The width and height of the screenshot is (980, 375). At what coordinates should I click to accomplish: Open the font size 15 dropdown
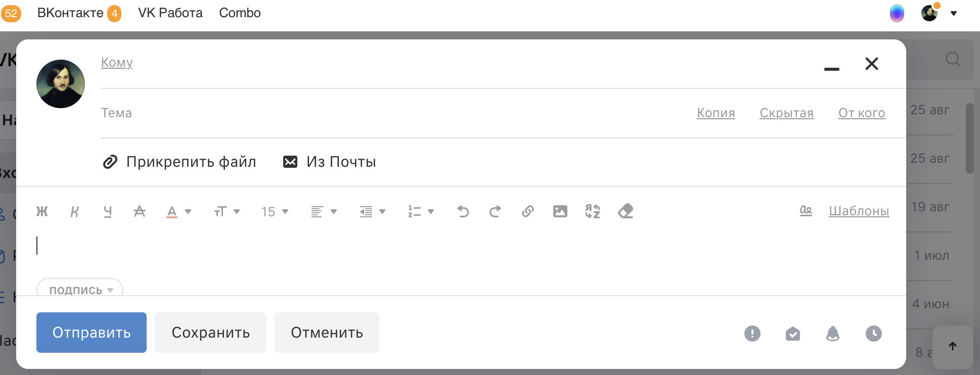coord(275,211)
